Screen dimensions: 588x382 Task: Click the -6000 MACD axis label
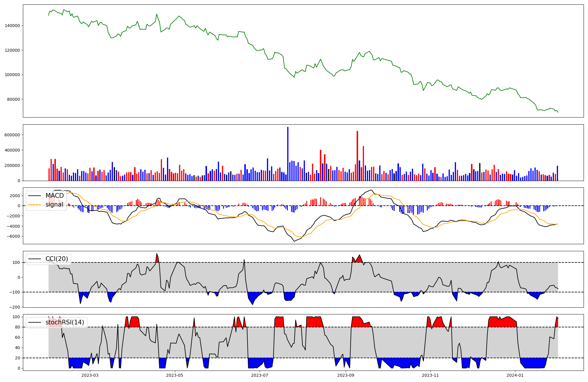[x=14, y=236]
